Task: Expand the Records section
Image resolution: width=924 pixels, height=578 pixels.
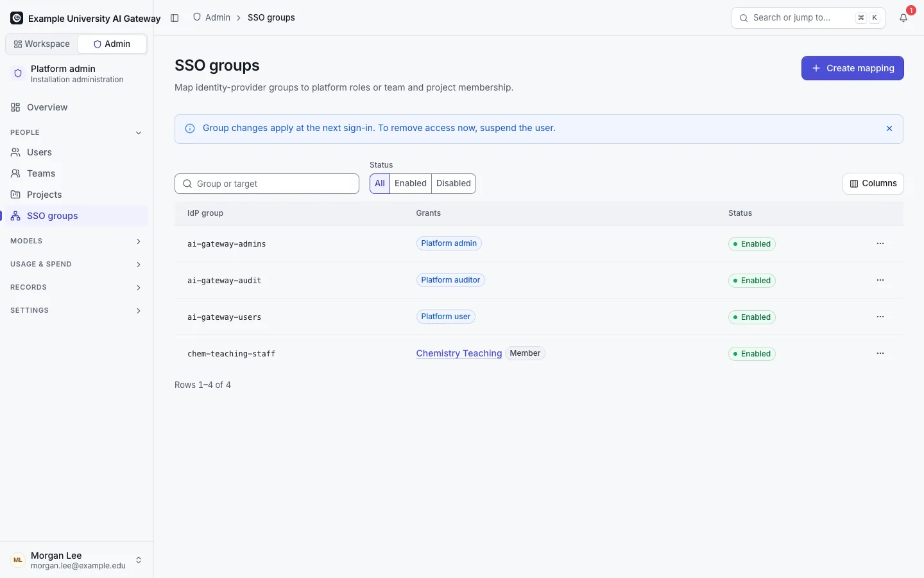Action: [77, 287]
